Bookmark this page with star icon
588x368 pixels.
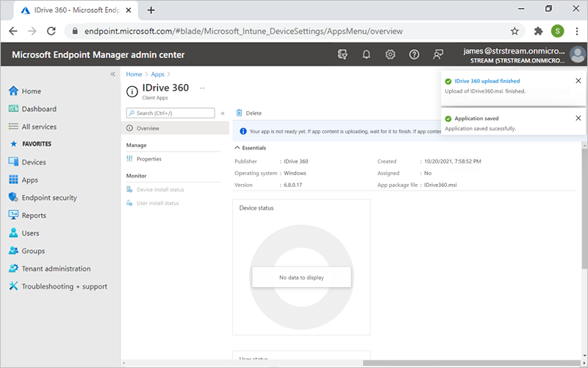point(514,31)
